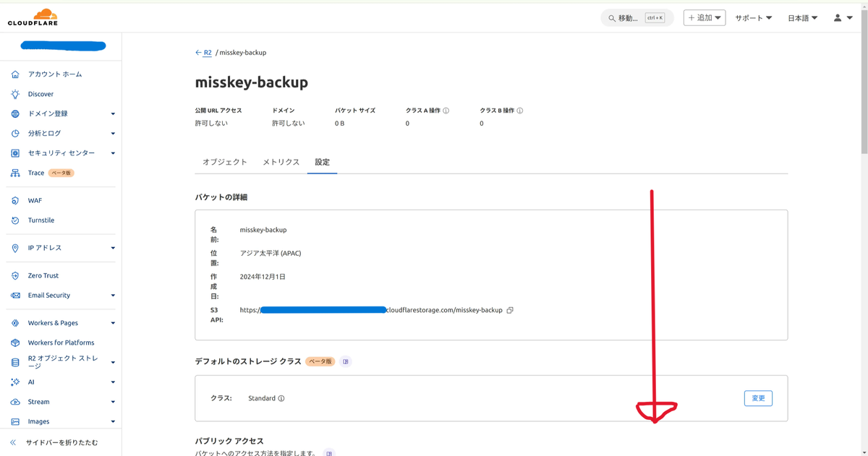Expand Stream submenu arrow

point(113,402)
